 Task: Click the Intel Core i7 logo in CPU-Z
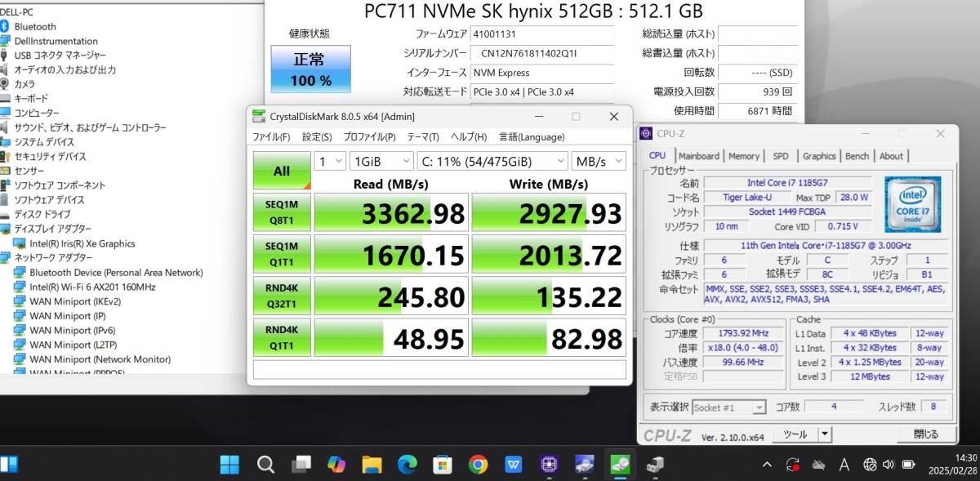click(913, 204)
